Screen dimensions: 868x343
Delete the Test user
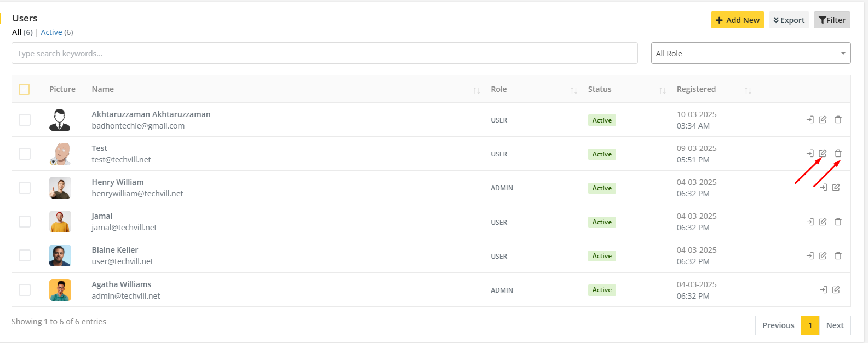click(838, 154)
